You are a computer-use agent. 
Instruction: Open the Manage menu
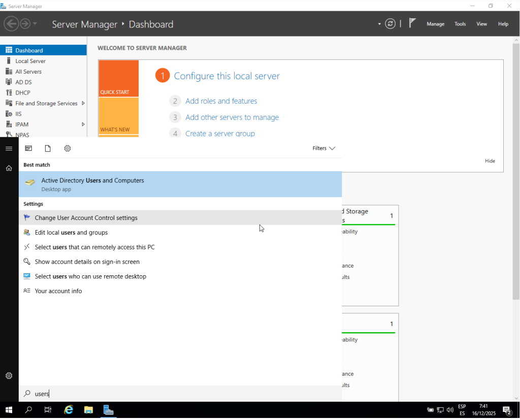(435, 24)
